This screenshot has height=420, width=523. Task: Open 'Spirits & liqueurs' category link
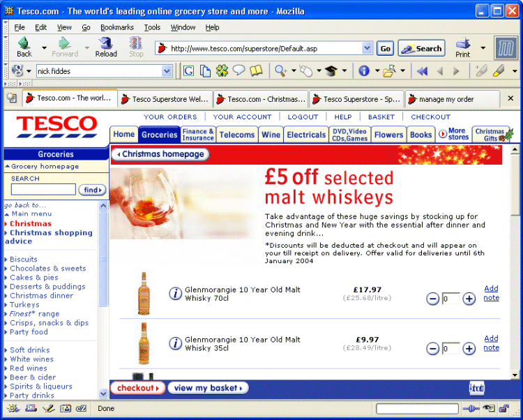pos(41,387)
